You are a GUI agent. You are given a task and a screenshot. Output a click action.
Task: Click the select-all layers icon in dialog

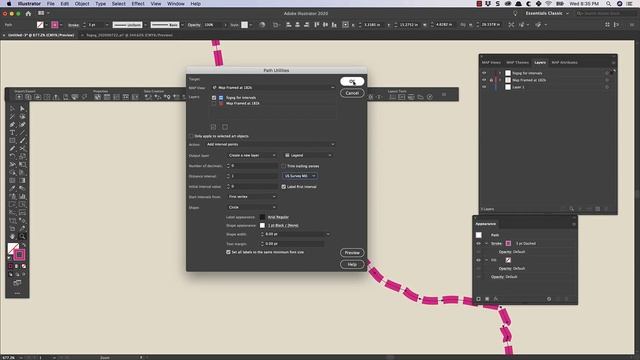(213, 127)
